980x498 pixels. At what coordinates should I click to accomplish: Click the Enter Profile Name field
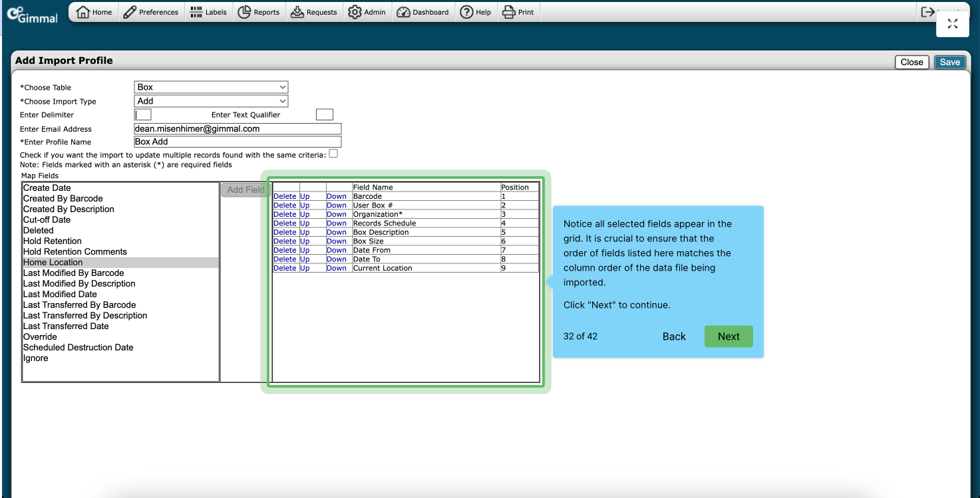[238, 142]
